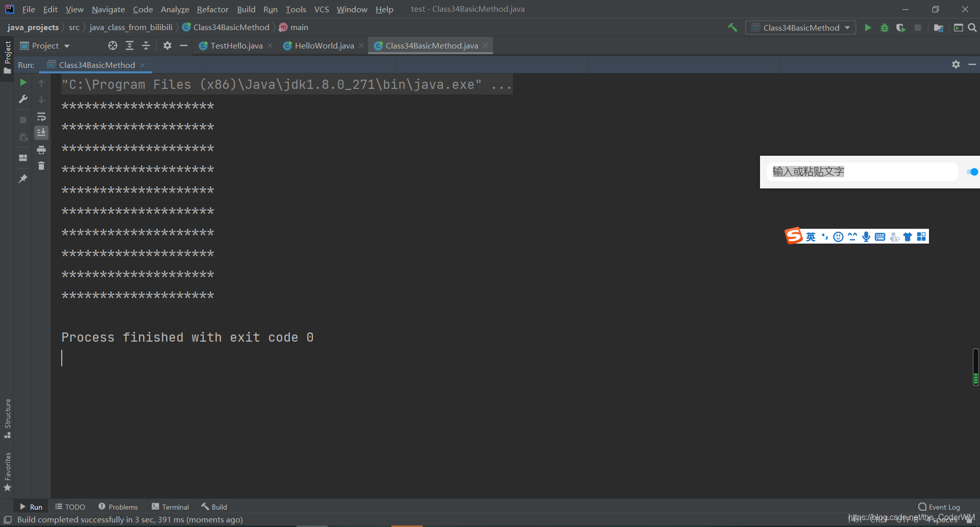Click the stop square in Run panel
The width and height of the screenshot is (980, 527).
pyautogui.click(x=23, y=120)
